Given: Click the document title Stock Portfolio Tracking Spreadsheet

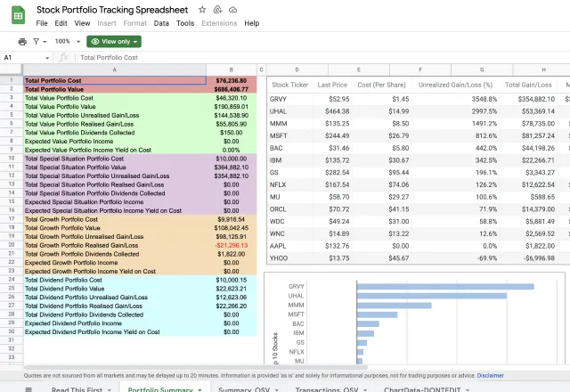Looking at the screenshot, I should [112, 10].
